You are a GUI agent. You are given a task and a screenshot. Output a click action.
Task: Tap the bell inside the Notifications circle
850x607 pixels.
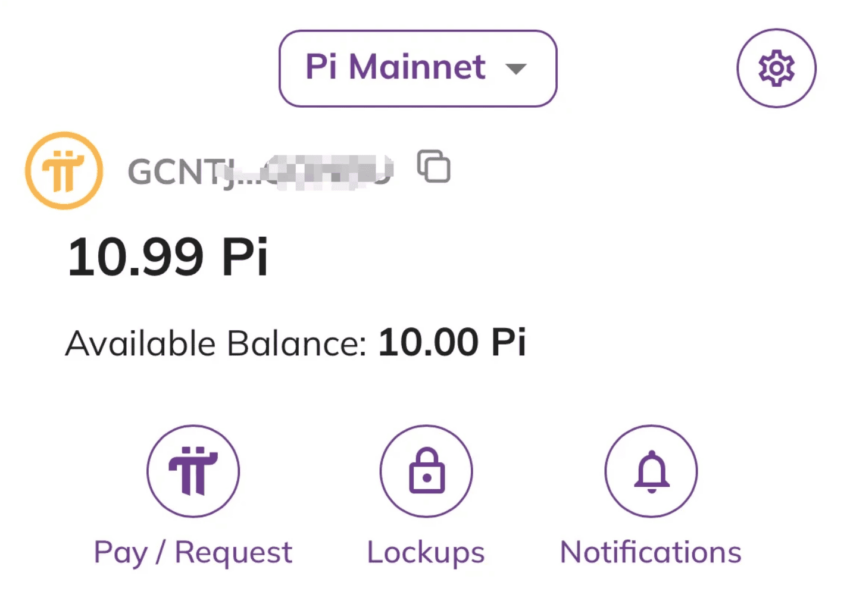[x=650, y=471]
